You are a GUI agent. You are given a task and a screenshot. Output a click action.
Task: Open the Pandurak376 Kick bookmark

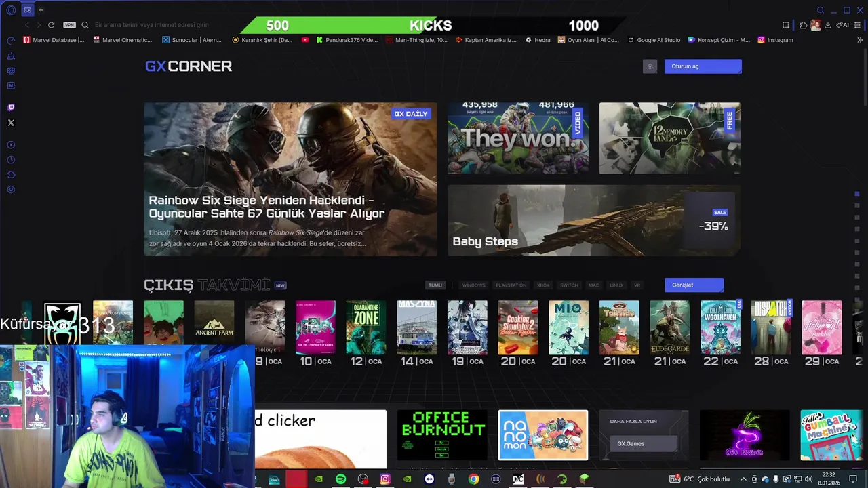347,40
